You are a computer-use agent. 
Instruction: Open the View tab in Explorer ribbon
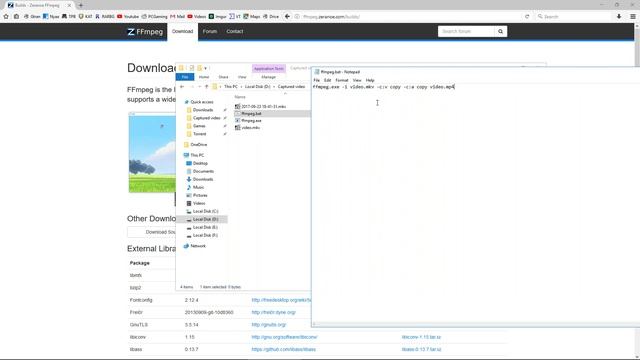242,77
